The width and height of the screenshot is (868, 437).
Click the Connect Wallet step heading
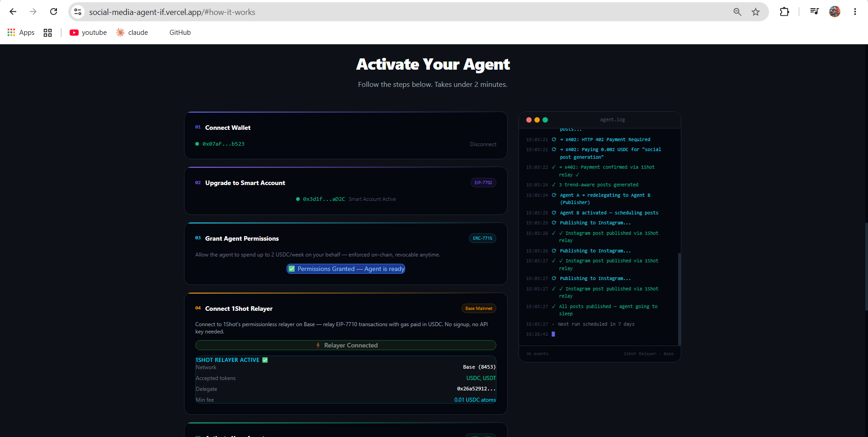(228, 128)
